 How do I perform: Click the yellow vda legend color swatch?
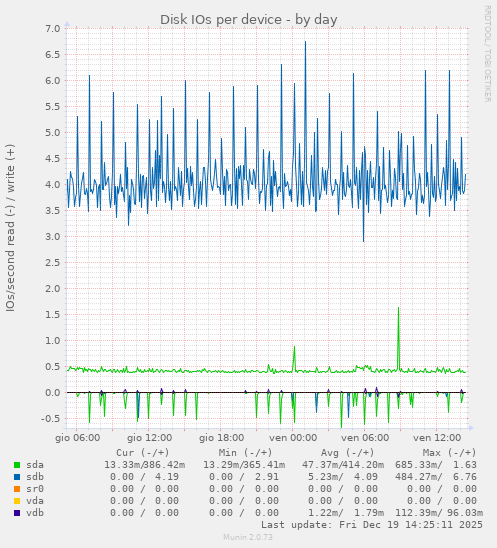click(17, 501)
